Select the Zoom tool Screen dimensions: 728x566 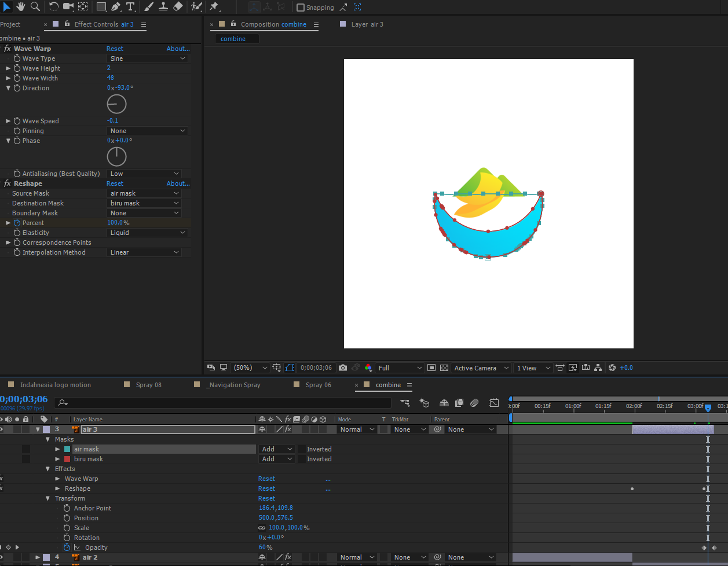[35, 7]
